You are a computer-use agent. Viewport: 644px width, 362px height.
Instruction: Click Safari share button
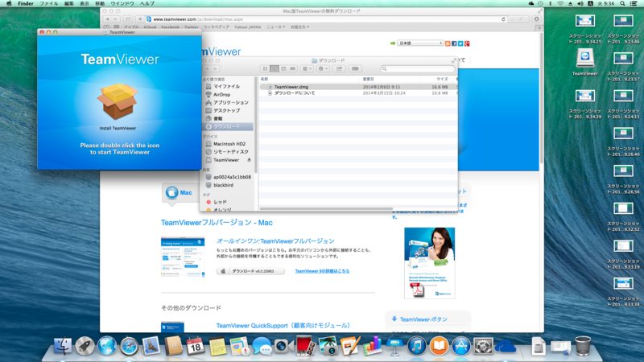tap(128, 19)
